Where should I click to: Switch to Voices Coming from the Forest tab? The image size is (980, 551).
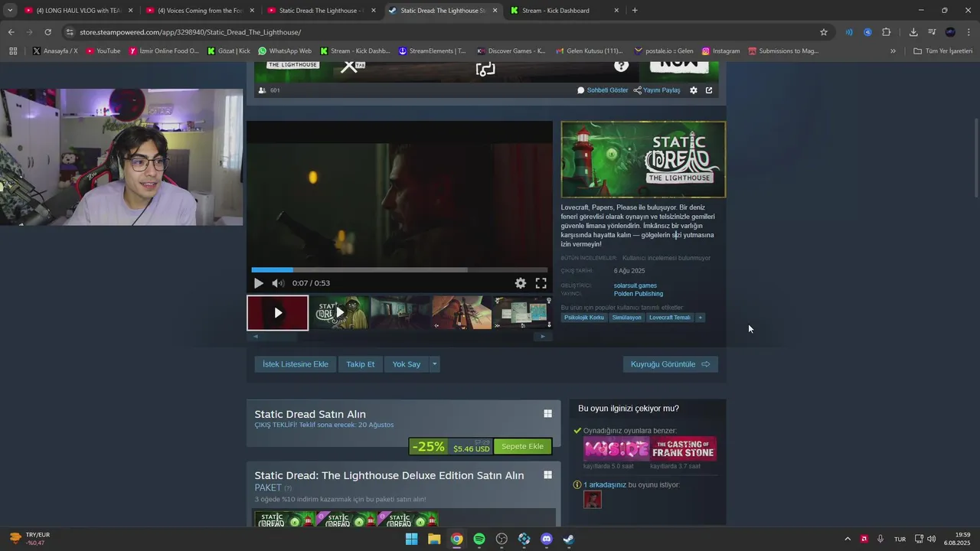click(199, 11)
